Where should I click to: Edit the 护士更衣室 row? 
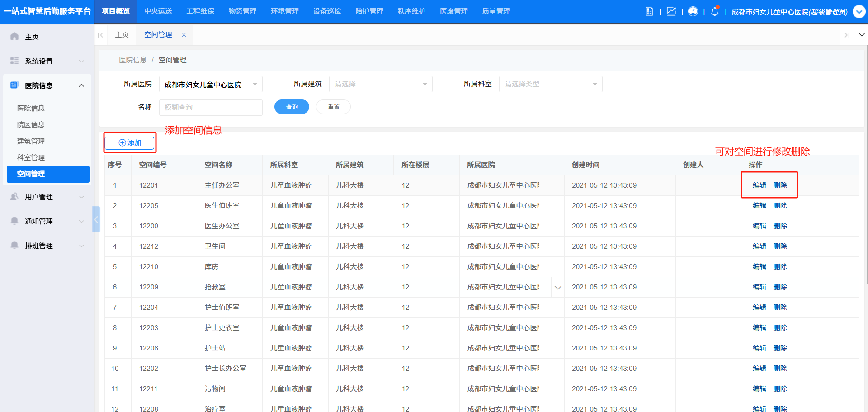click(x=759, y=327)
